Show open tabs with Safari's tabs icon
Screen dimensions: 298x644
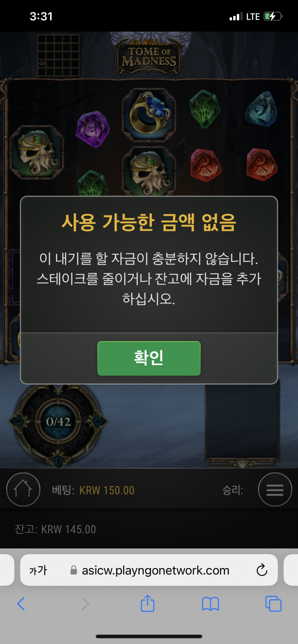click(273, 604)
